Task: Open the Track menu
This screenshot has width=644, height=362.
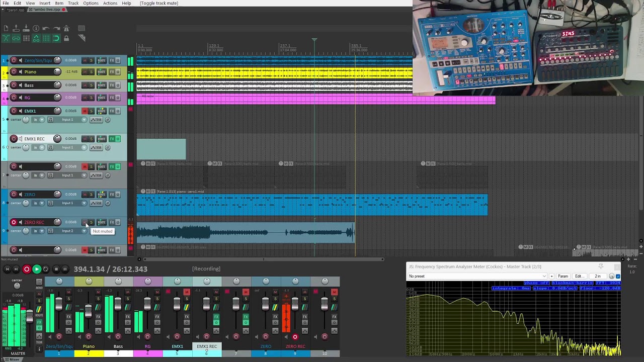Action: tap(73, 3)
